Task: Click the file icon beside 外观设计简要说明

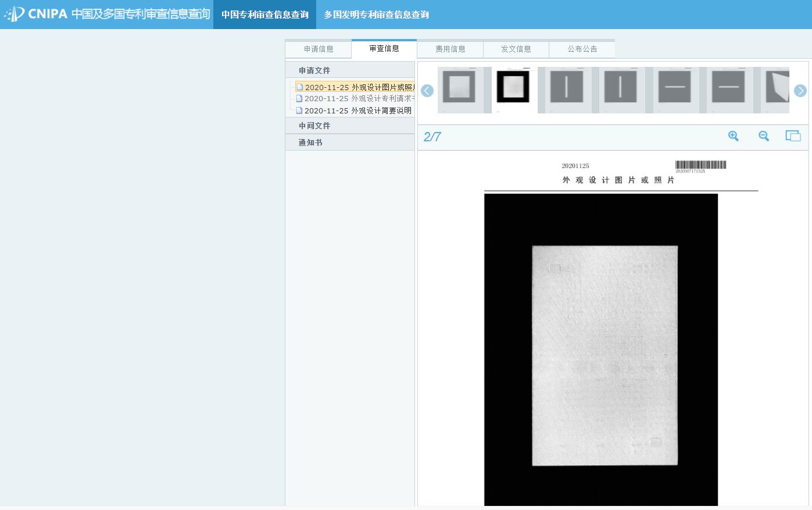Action: [x=299, y=110]
